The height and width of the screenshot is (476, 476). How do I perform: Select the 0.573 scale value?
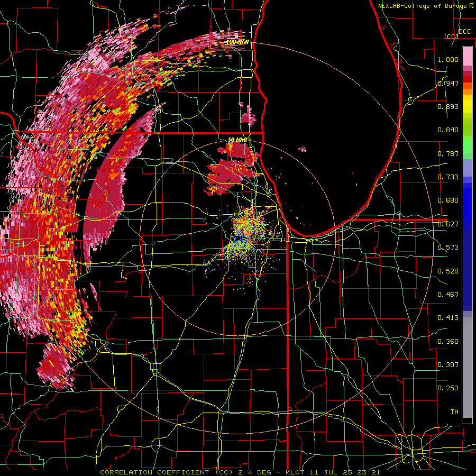tap(448, 248)
